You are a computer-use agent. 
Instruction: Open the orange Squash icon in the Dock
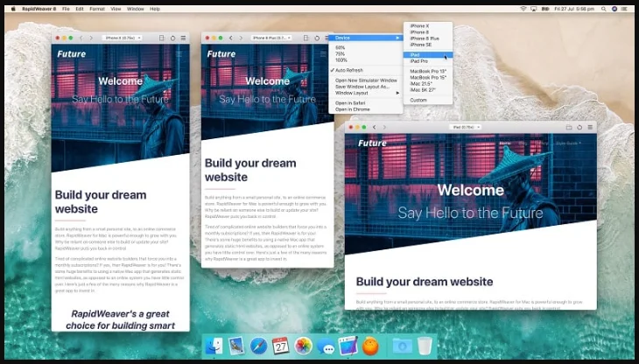(370, 346)
